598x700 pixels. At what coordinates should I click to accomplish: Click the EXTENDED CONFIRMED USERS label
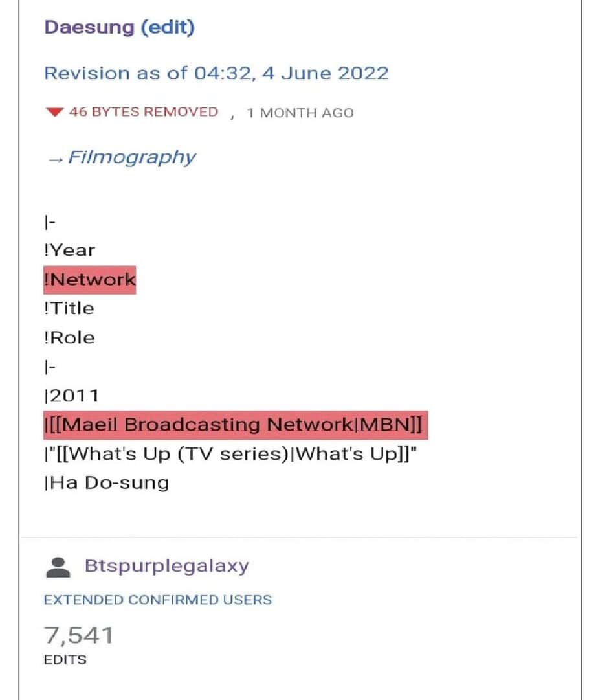[158, 600]
